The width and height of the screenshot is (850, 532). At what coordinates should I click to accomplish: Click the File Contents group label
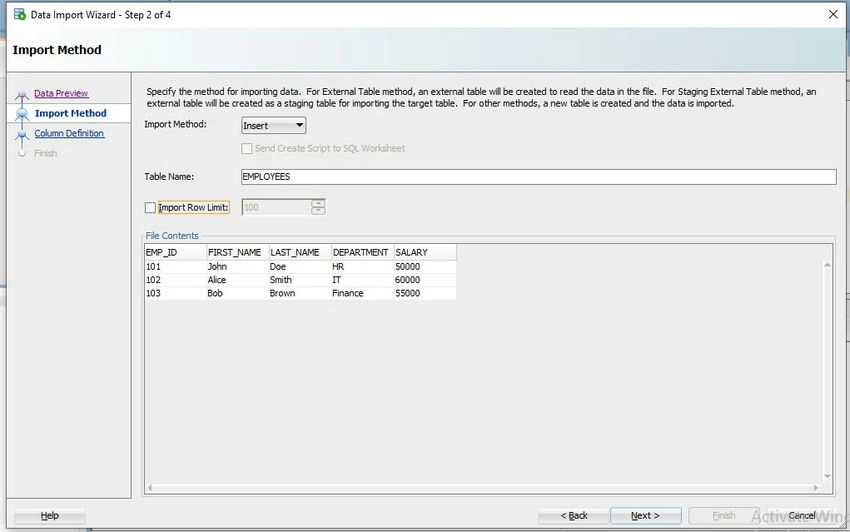coord(172,236)
